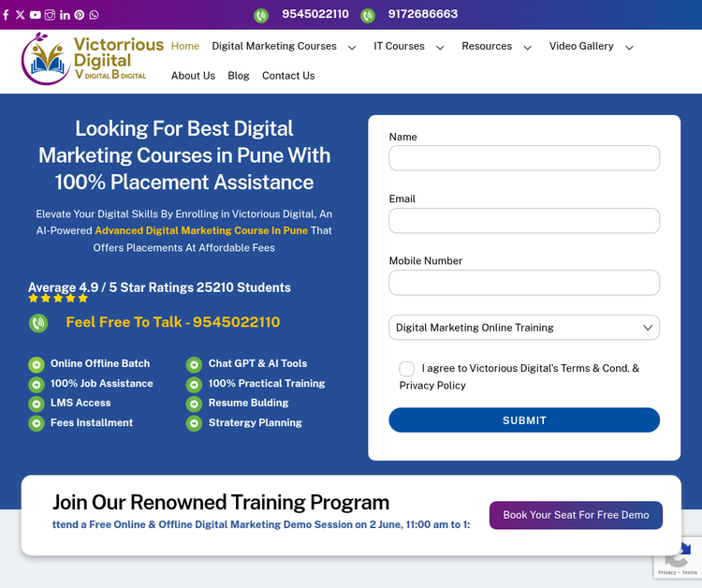The width and height of the screenshot is (702, 588).
Task: Click the Online Offline Batch text
Action: pyautogui.click(x=100, y=363)
